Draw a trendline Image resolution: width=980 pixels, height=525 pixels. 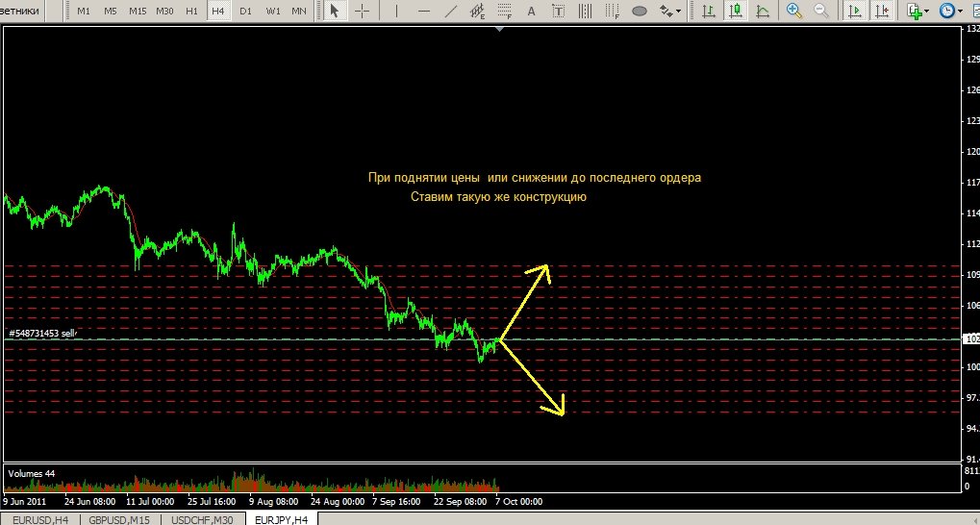pos(451,11)
